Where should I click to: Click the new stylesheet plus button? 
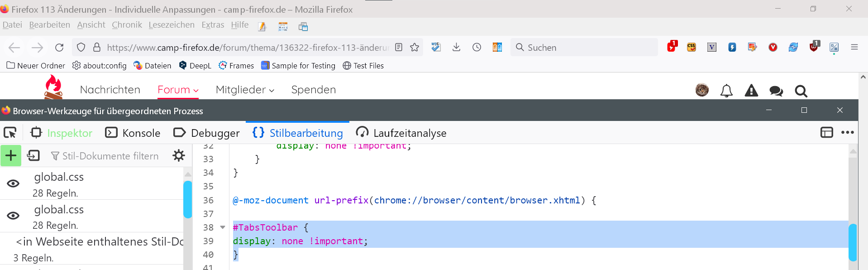[x=11, y=156]
